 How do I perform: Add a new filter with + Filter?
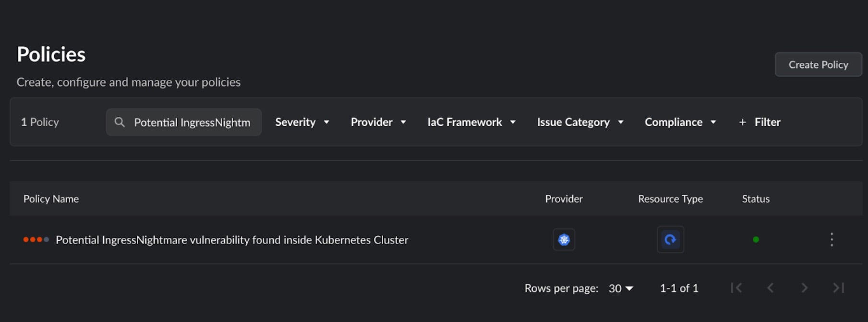point(759,122)
